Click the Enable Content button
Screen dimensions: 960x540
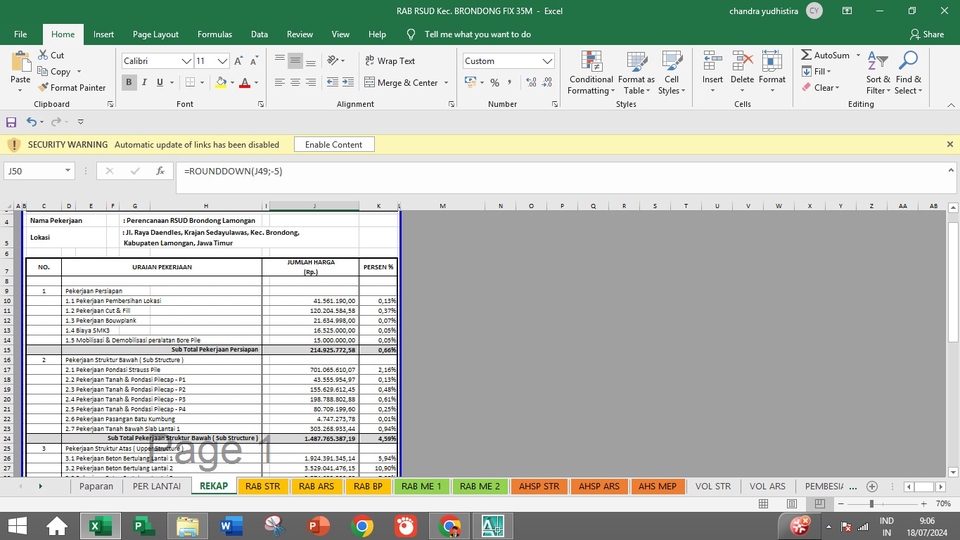pyautogui.click(x=333, y=145)
